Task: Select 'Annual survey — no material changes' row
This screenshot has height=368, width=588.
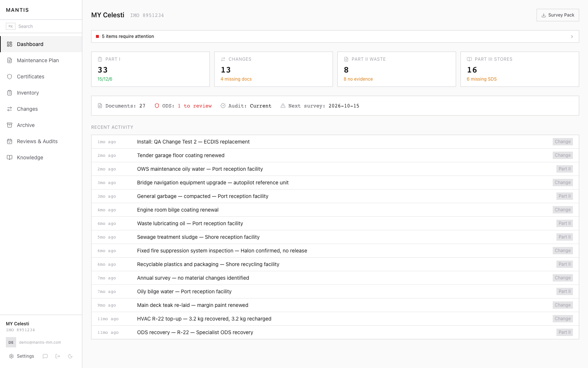Action: point(335,278)
